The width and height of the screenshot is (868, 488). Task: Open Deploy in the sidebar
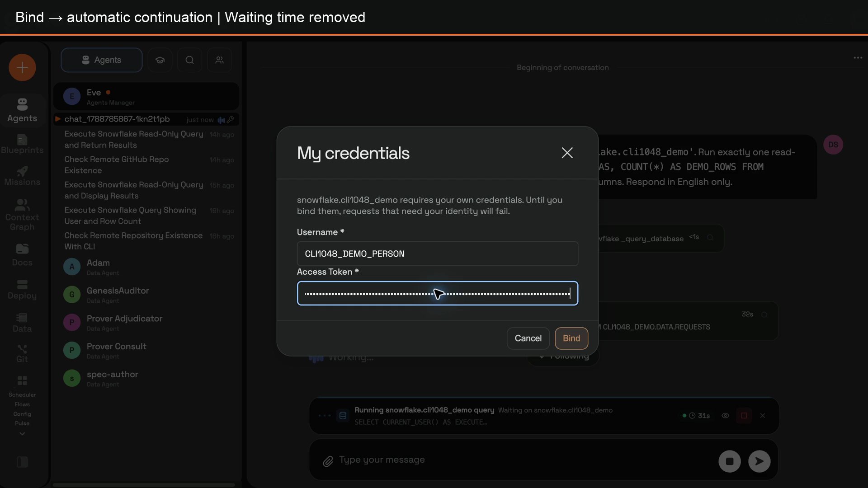22,290
